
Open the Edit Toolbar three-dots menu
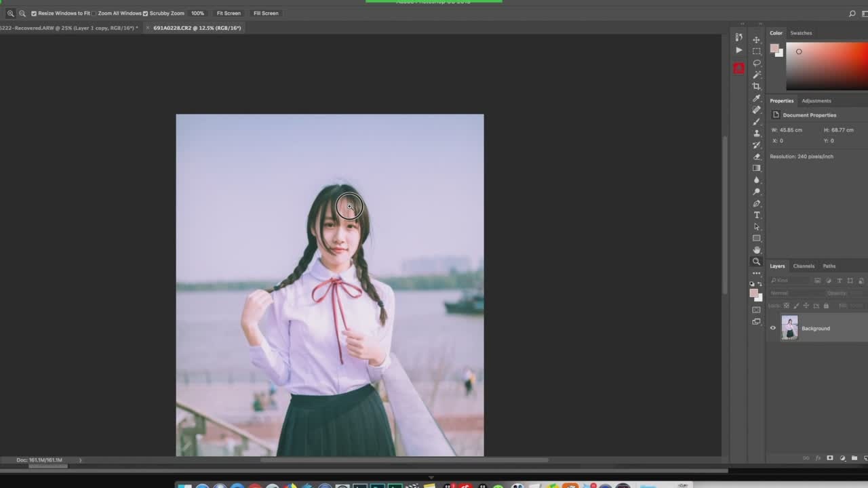pos(757,273)
